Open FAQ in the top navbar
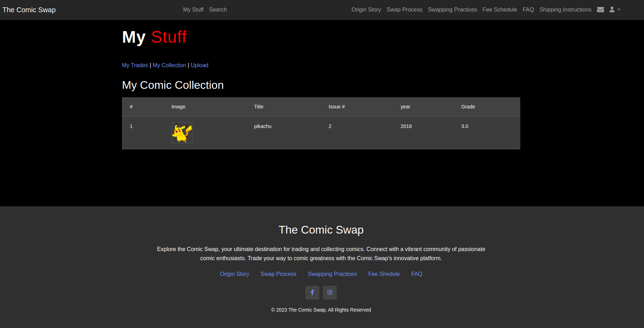Image resolution: width=644 pixels, height=328 pixels. pos(528,10)
